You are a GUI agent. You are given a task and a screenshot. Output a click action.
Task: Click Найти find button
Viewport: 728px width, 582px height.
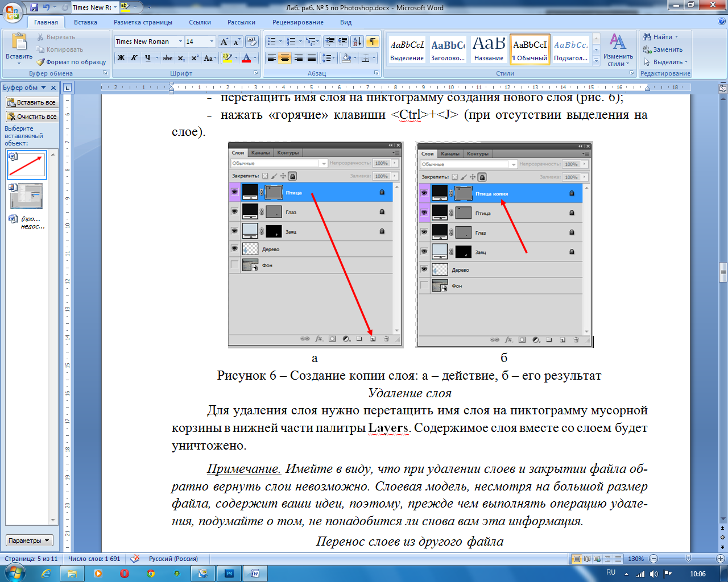(x=660, y=37)
